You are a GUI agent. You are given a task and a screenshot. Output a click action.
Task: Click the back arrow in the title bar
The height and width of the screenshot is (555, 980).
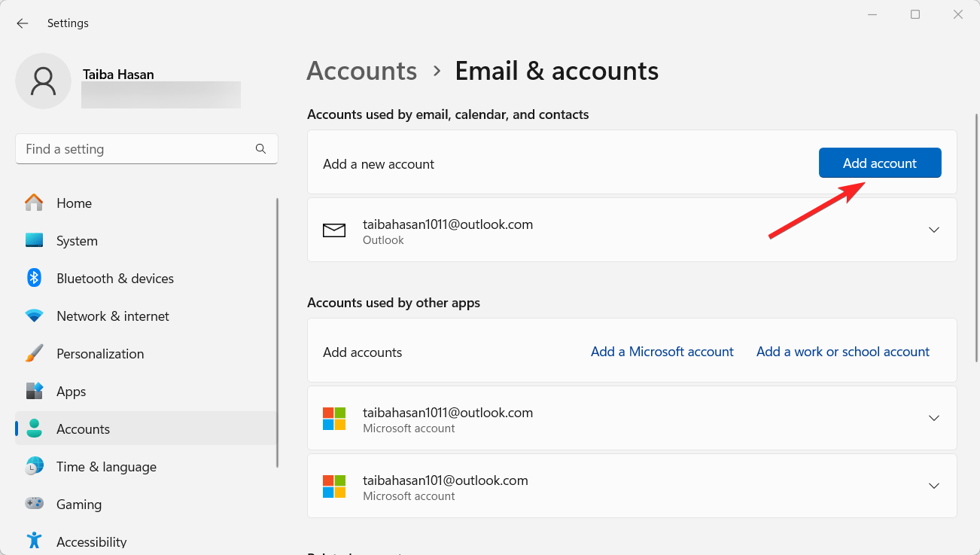[23, 23]
